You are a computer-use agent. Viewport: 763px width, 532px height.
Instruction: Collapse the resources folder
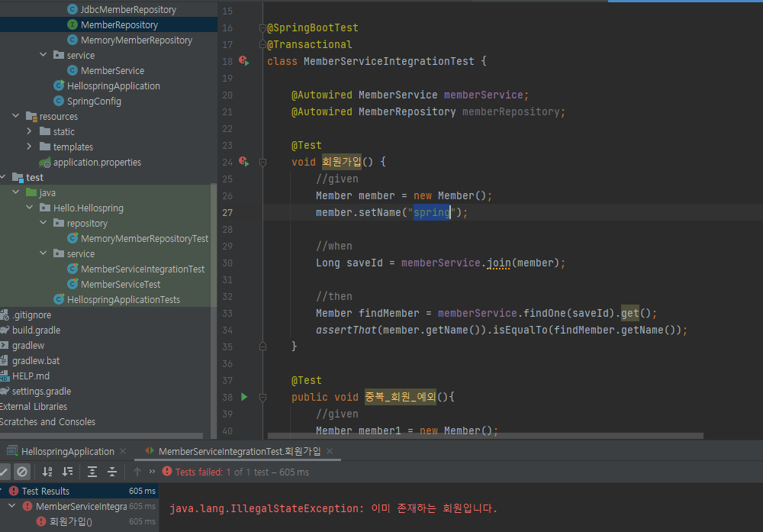coord(16,116)
